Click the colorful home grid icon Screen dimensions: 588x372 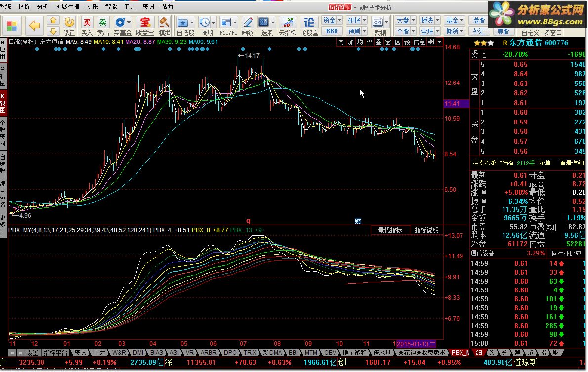12,26
